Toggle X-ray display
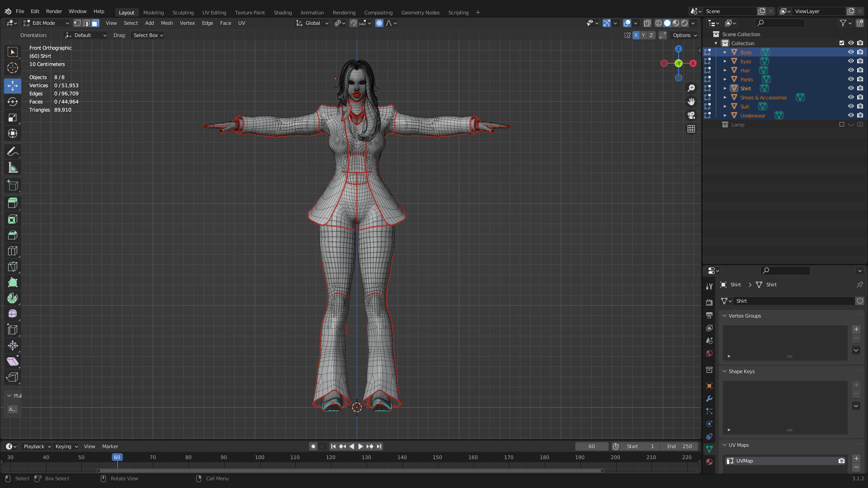 click(647, 23)
